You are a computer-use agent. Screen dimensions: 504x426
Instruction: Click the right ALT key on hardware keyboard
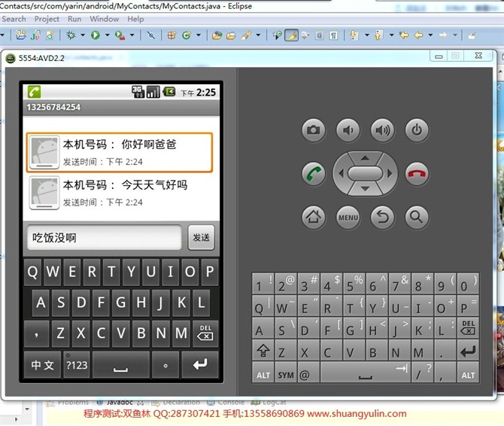(468, 373)
